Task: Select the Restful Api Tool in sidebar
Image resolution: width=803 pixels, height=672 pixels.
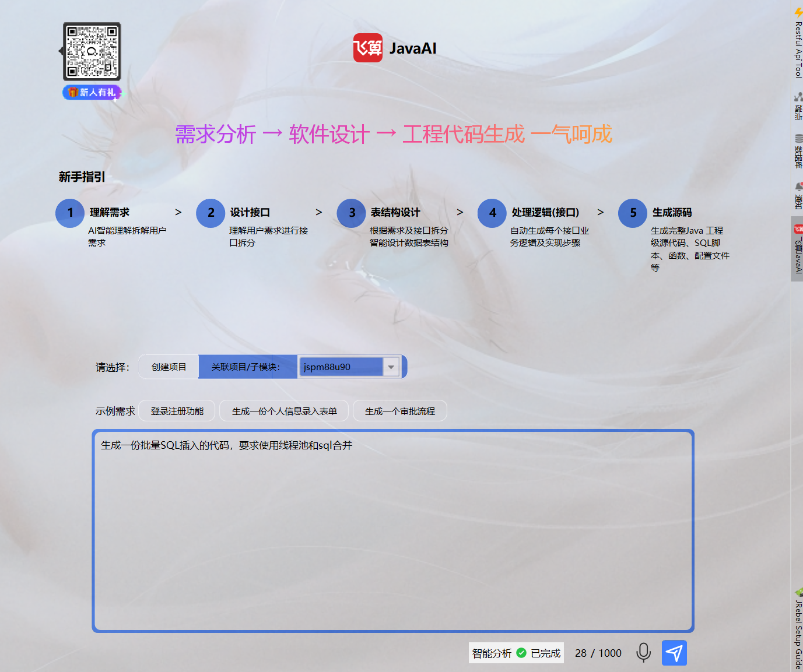Action: [x=797, y=41]
